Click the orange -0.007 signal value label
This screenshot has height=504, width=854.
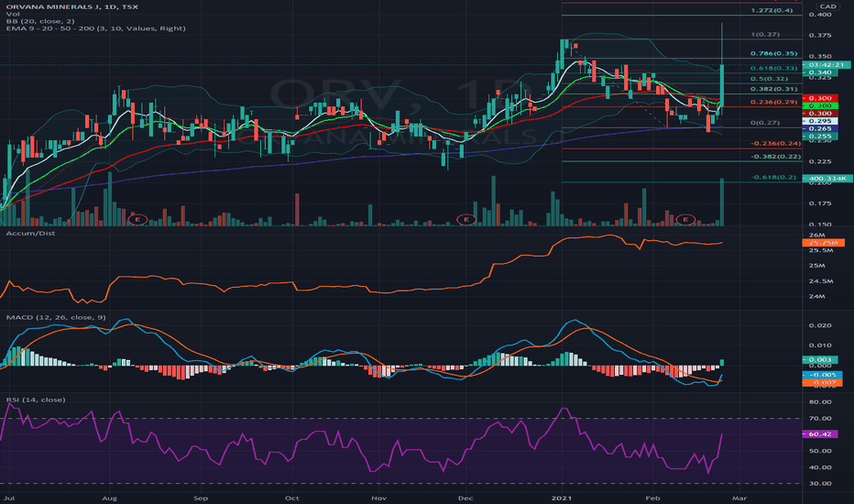(x=823, y=382)
